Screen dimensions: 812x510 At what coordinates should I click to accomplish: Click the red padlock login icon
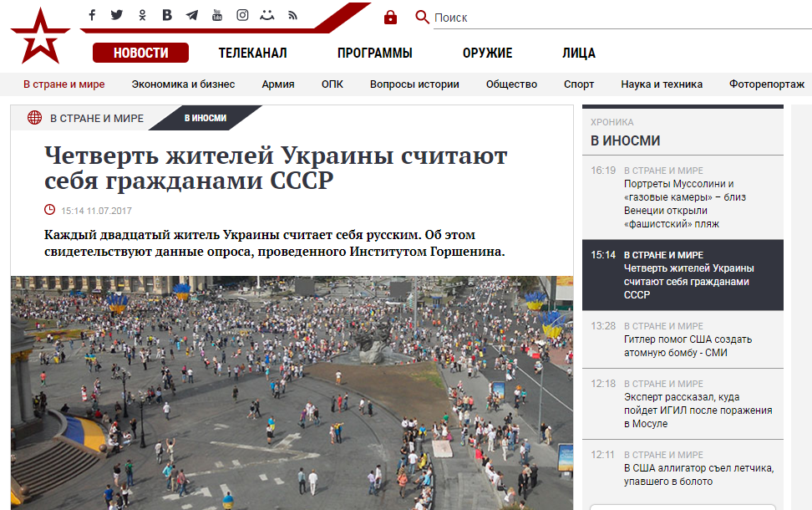pyautogui.click(x=390, y=18)
